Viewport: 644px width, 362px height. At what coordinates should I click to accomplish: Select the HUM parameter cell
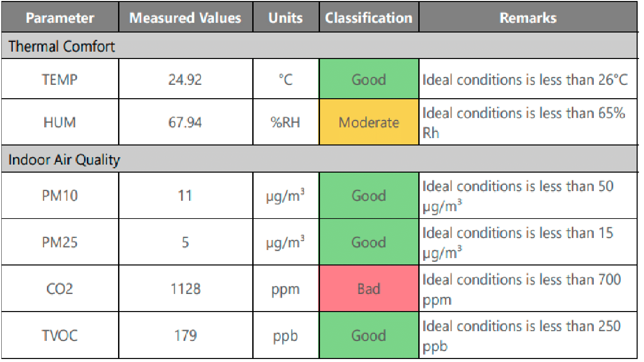click(60, 122)
